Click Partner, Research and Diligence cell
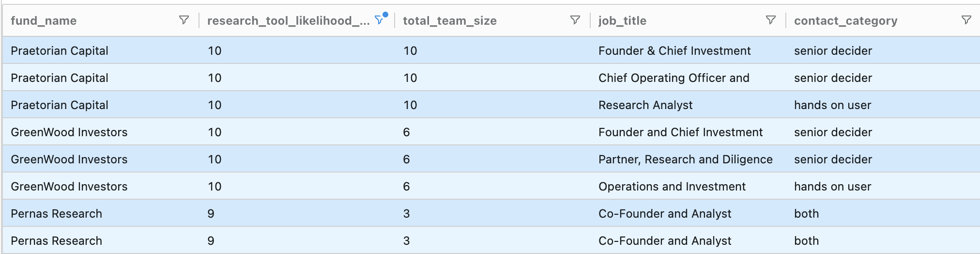980x254 pixels. pyautogui.click(x=685, y=159)
